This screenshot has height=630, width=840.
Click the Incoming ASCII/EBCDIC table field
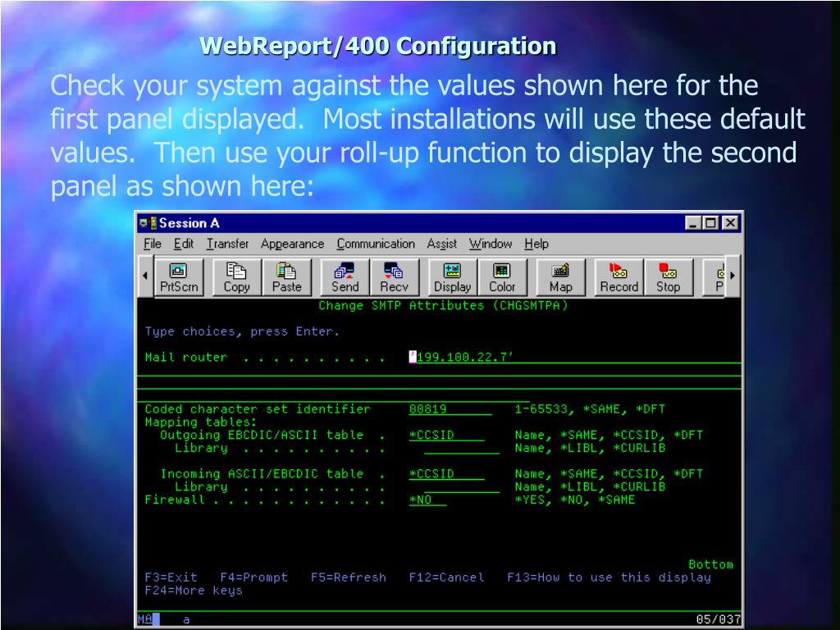[446, 474]
